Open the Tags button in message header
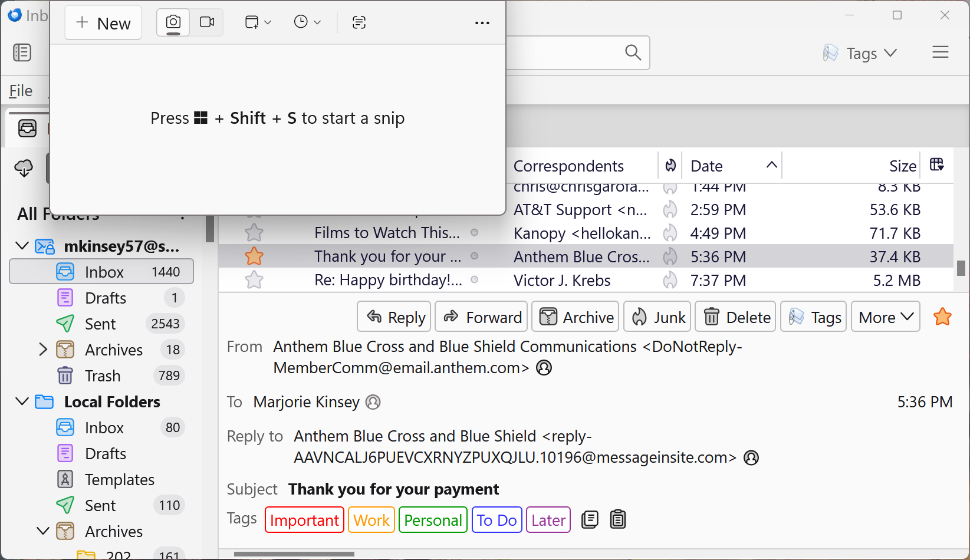This screenshot has width=970, height=560. click(x=814, y=317)
